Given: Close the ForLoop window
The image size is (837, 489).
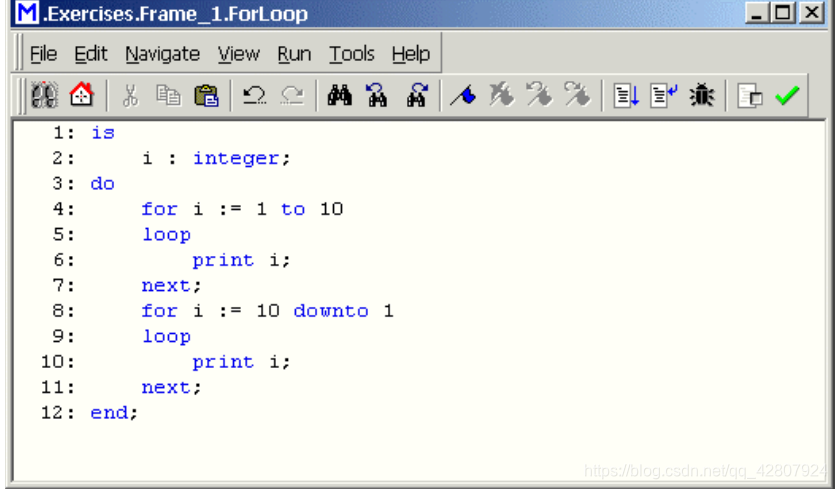Looking at the screenshot, I should 811,13.
